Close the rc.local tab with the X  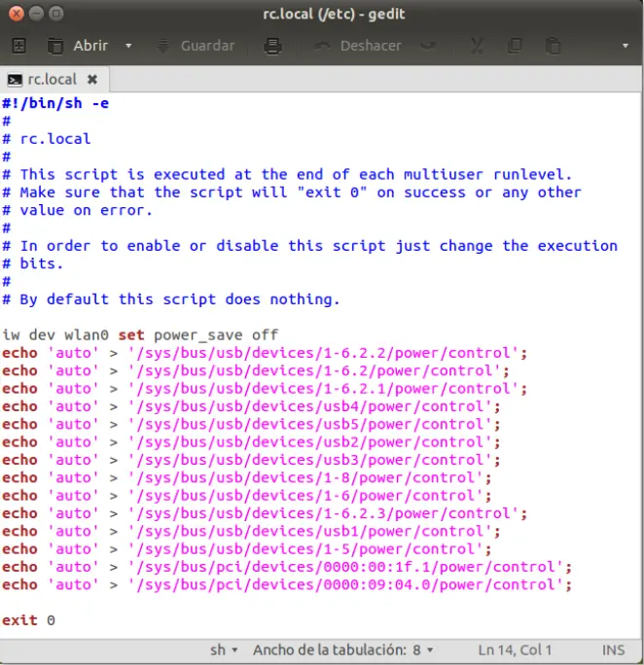(x=92, y=80)
